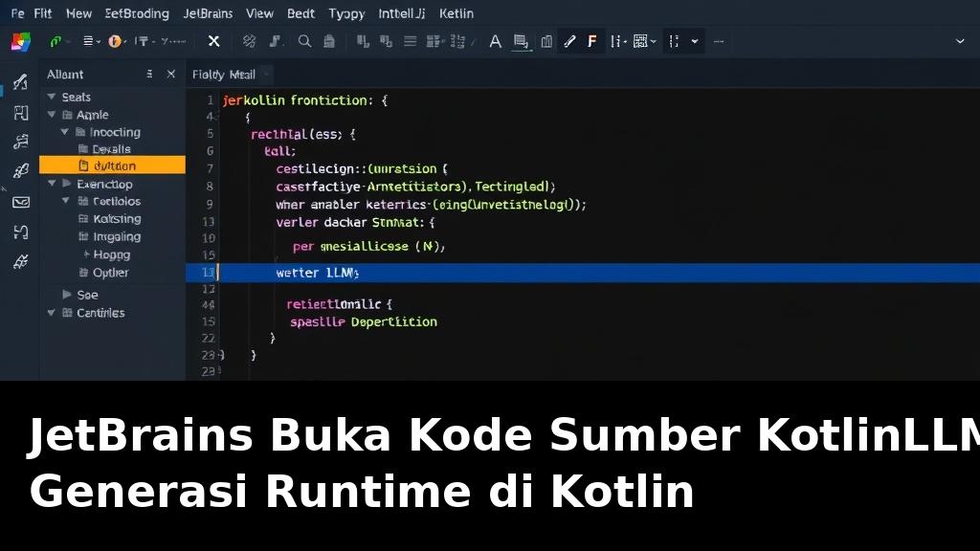
Task: Click the green run icon in toolbar
Action: coord(56,41)
